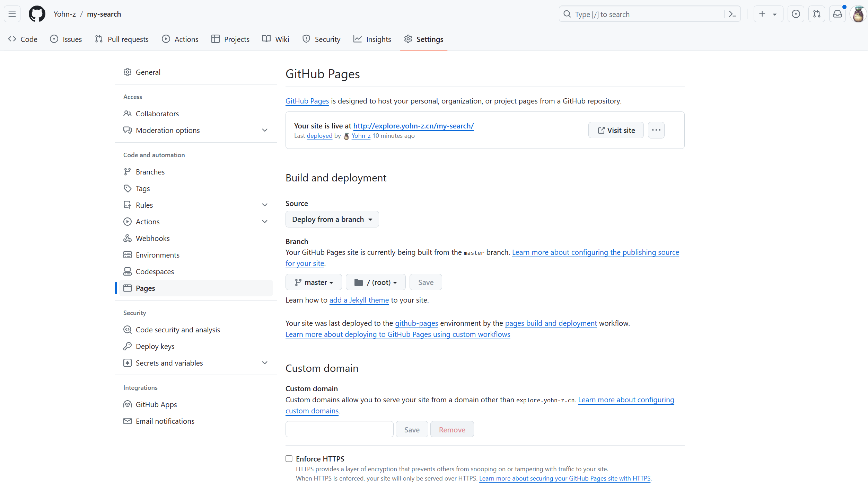Switch to the Code tab
Screen dimensions: 868x484
pyautogui.click(x=23, y=39)
